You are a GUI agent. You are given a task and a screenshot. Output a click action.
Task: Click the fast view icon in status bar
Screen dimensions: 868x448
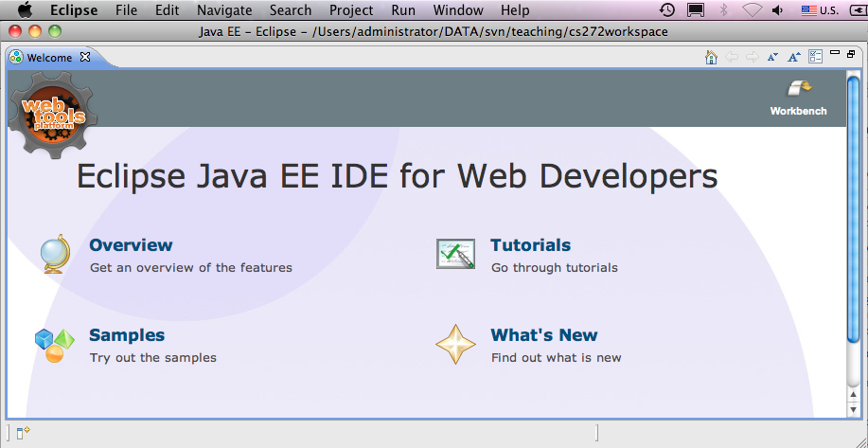click(x=23, y=433)
